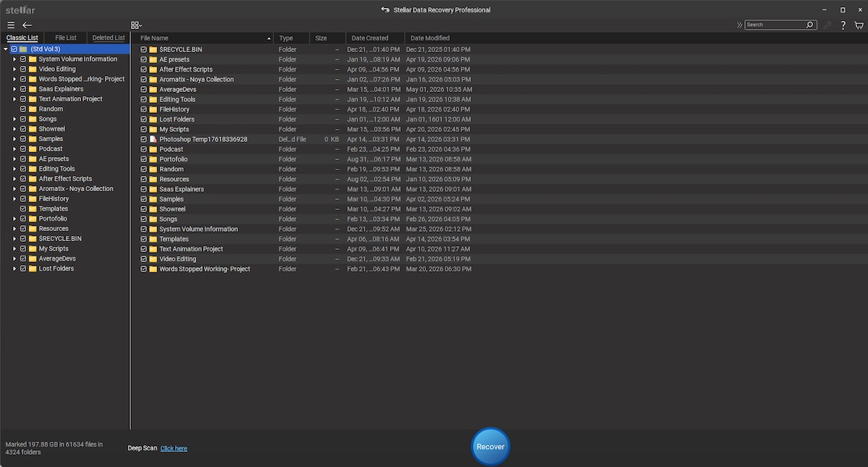Switch to the File List tab
This screenshot has width=868, height=467.
tap(66, 38)
